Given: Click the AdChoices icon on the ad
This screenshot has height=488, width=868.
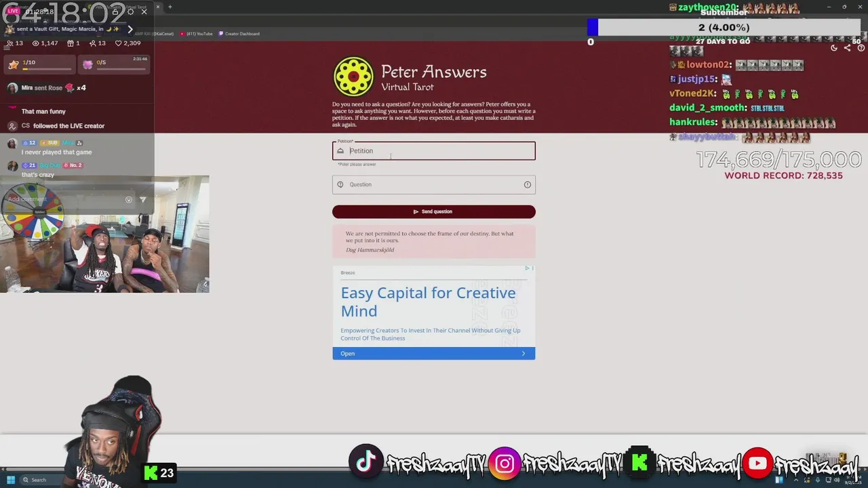Looking at the screenshot, I should click(527, 268).
